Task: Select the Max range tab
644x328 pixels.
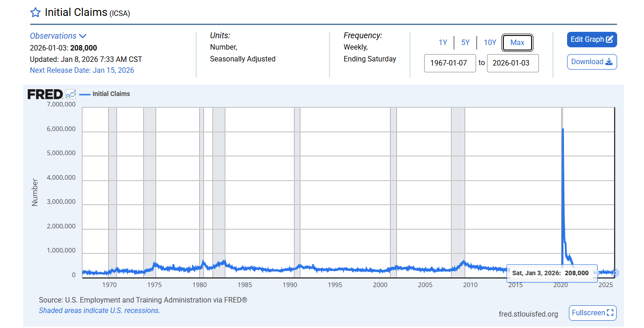Action: click(x=517, y=42)
